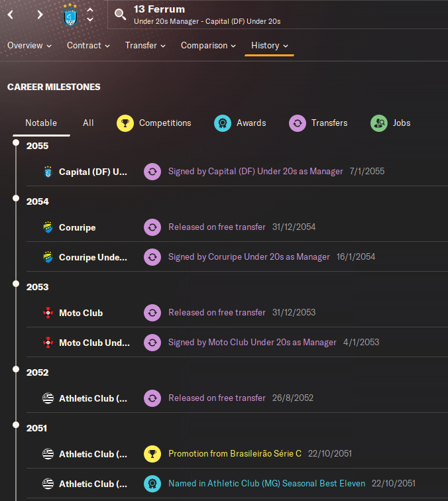Click the Coruripe club crest icon

pos(48,227)
